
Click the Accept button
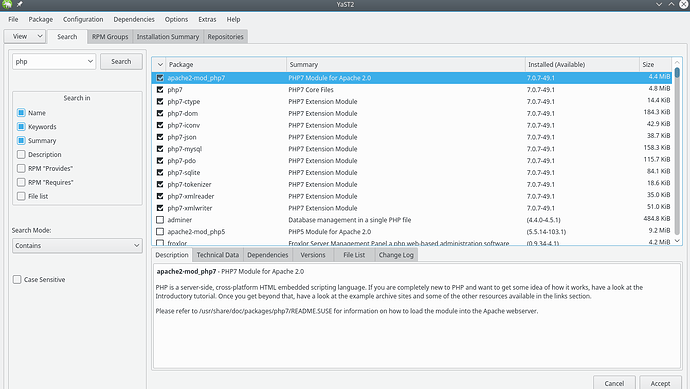pos(661,383)
